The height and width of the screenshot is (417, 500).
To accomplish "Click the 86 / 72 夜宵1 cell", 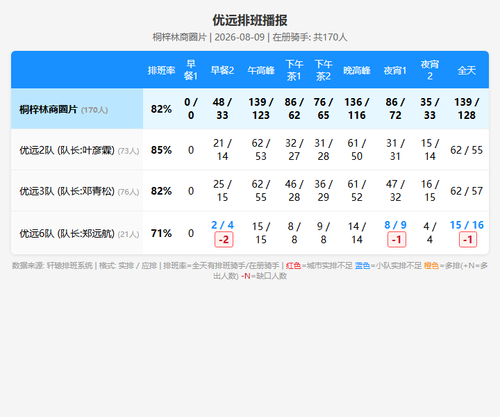I will [x=395, y=109].
